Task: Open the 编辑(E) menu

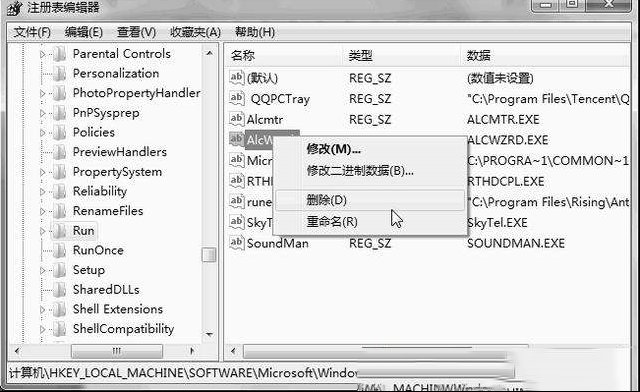Action: [x=84, y=32]
